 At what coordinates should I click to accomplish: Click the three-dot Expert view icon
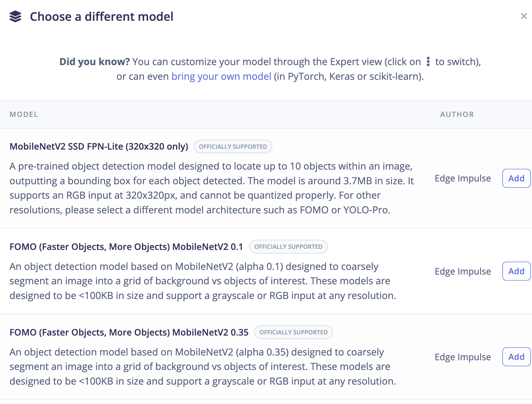[x=428, y=62]
